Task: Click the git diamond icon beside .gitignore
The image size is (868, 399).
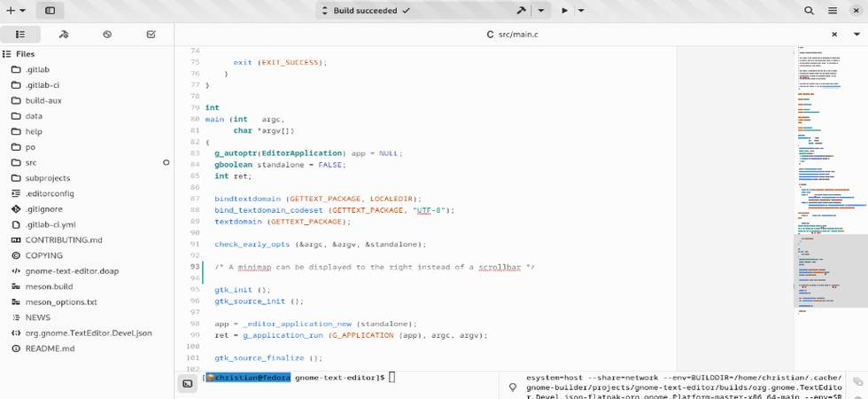Action: 16,209
